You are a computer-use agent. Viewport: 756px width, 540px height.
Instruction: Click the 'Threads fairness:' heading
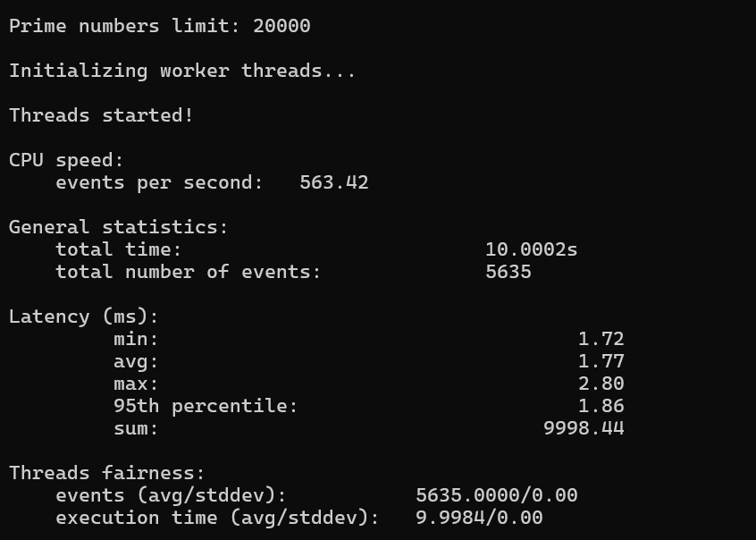107,474
